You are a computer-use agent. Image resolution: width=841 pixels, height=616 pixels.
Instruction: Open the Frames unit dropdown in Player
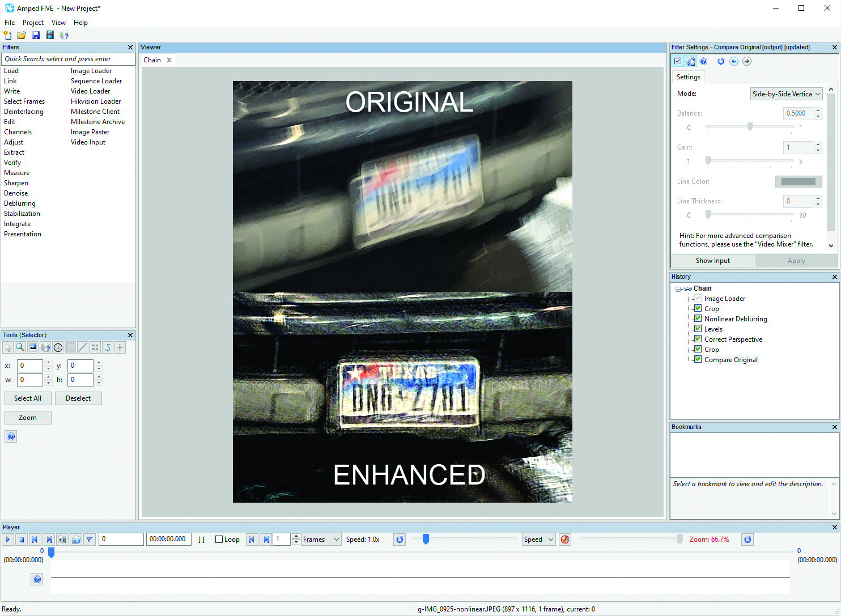(321, 539)
